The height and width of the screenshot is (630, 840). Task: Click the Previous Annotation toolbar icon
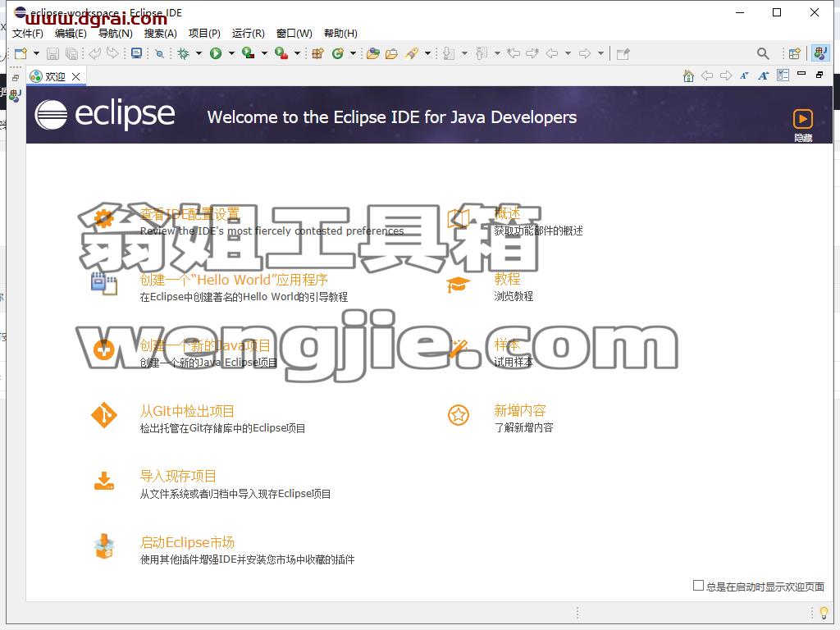[x=482, y=53]
